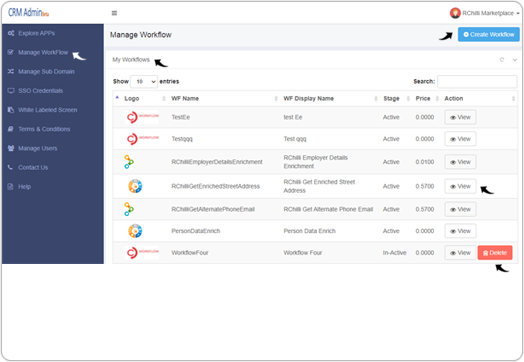Image resolution: width=524 pixels, height=362 pixels.
Task: Click the hamburger menu icon
Action: (x=114, y=13)
